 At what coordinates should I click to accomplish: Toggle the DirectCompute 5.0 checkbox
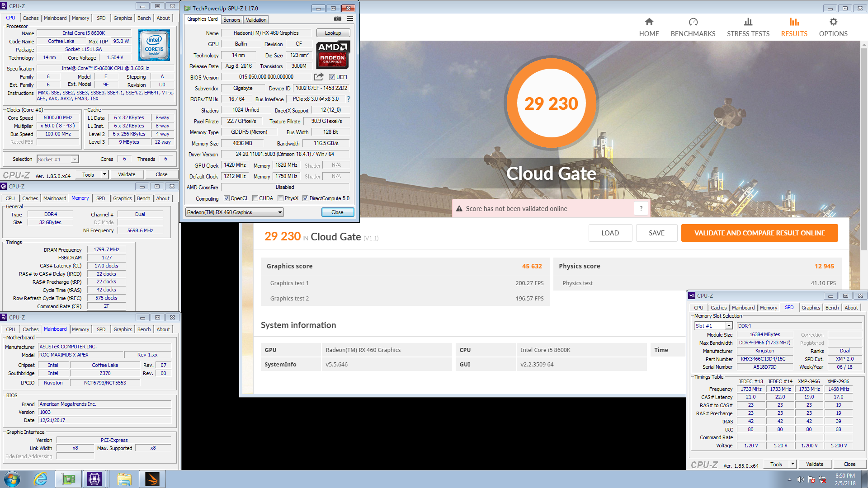(306, 198)
